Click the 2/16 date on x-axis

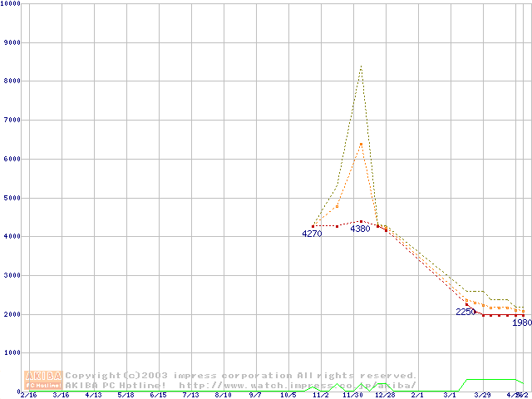pos(28,395)
